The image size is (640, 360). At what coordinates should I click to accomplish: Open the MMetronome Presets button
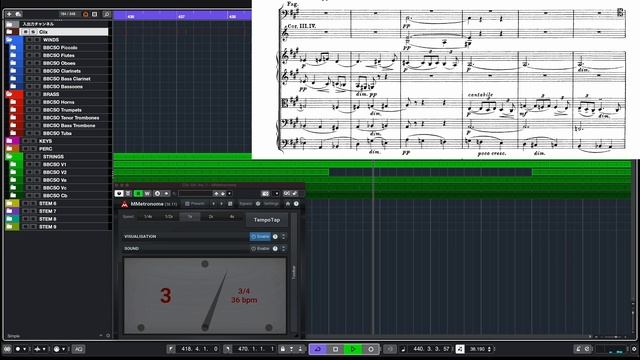(195, 204)
